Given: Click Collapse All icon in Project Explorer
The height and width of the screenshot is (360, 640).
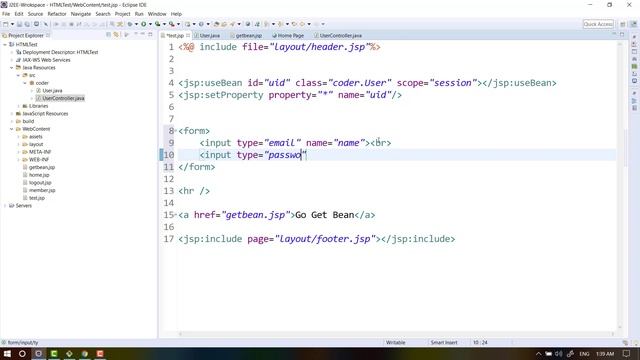Looking at the screenshot, I should (109, 35).
